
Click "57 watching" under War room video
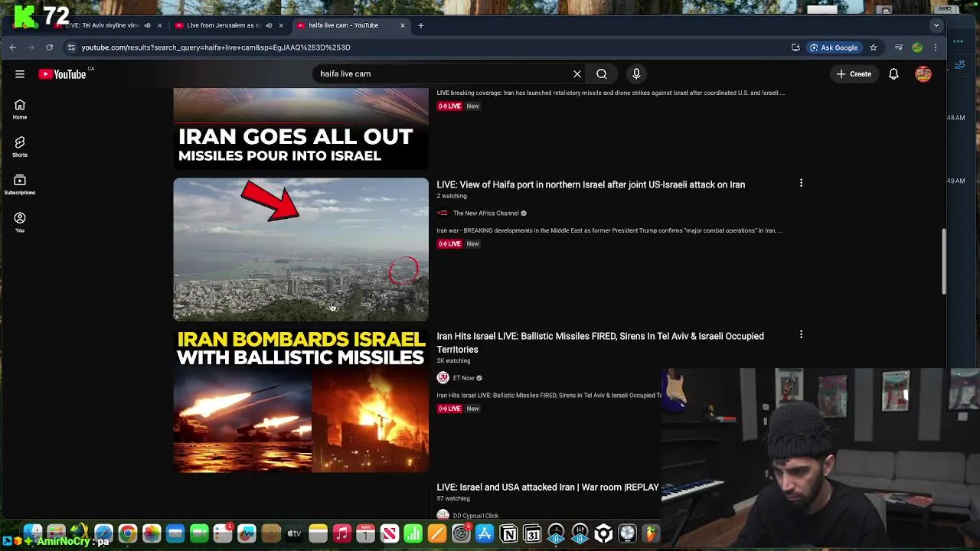click(x=453, y=498)
